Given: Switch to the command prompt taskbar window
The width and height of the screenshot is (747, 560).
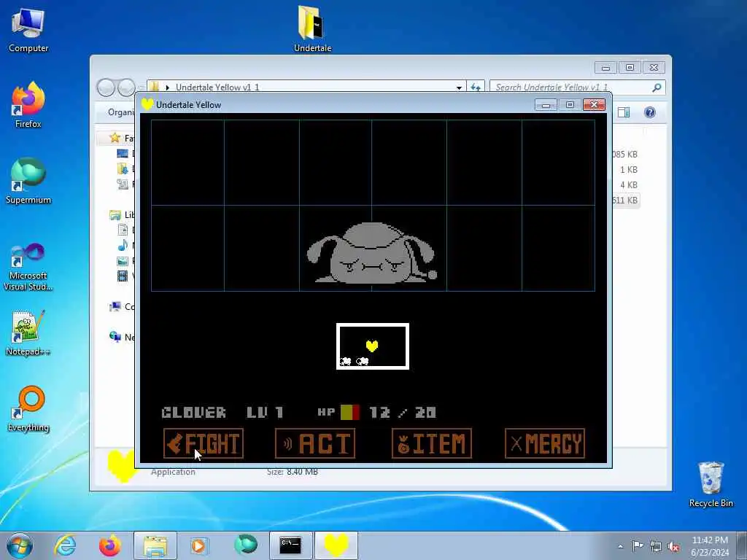Looking at the screenshot, I should (290, 545).
